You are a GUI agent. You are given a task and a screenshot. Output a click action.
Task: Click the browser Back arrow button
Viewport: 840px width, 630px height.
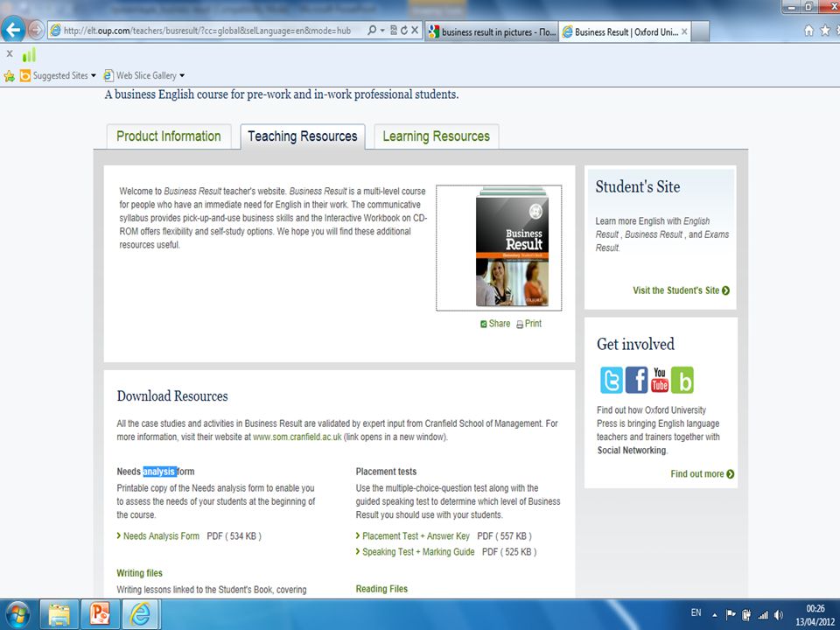coord(13,30)
